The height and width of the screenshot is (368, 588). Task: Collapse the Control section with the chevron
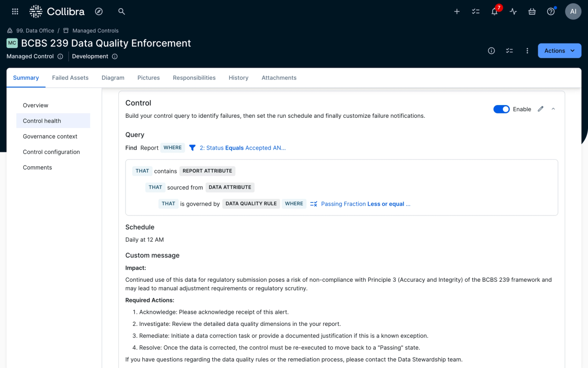[x=553, y=109]
